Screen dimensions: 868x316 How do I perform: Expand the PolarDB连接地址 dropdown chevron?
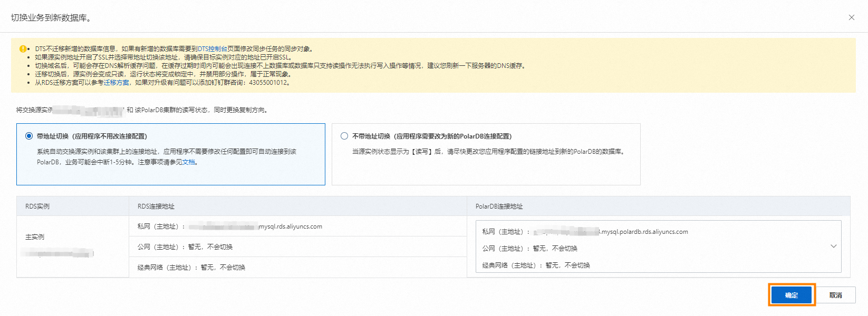[x=833, y=246]
